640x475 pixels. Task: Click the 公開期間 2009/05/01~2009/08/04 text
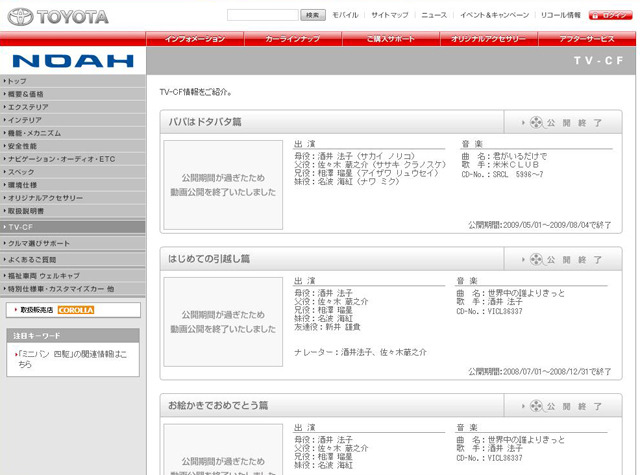[539, 225]
